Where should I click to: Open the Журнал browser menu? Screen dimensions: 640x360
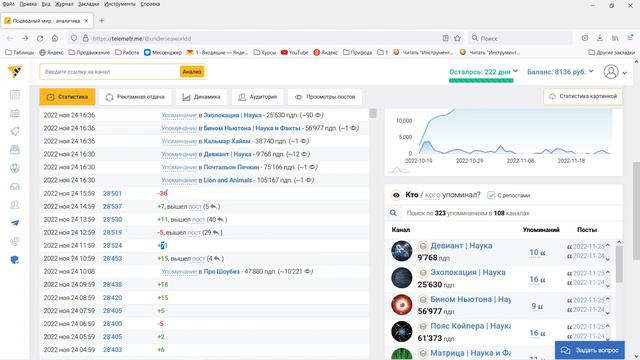pos(64,4)
